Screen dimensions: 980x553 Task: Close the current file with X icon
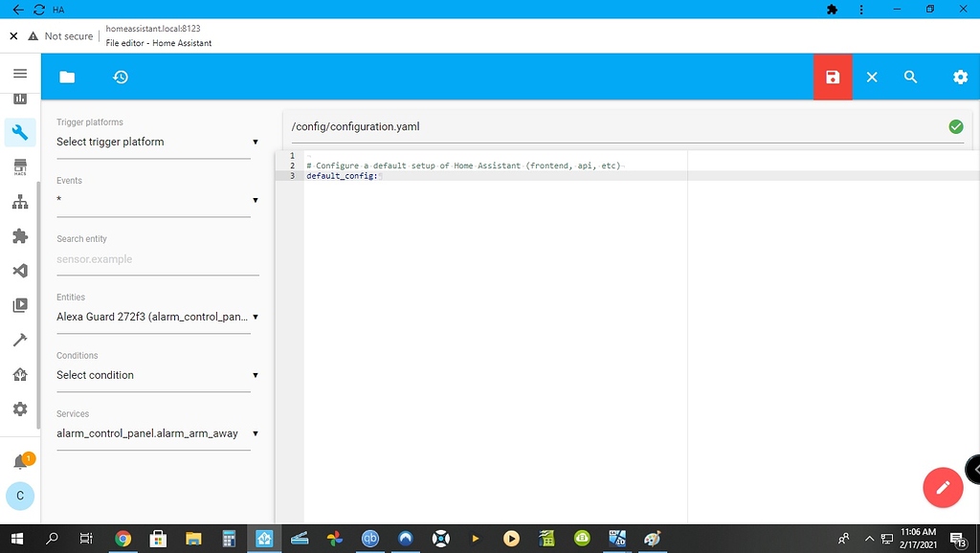872,77
